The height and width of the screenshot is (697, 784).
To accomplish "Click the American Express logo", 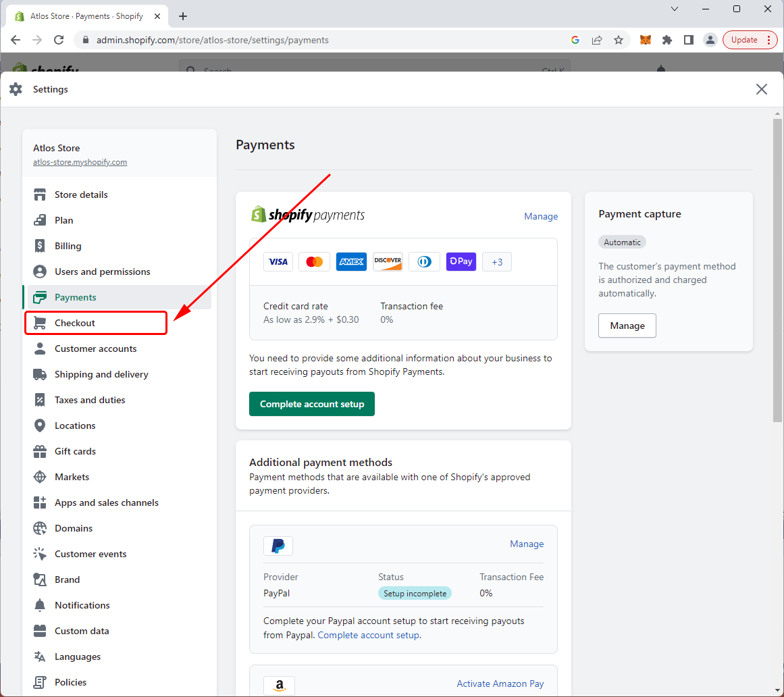I will coord(351,261).
